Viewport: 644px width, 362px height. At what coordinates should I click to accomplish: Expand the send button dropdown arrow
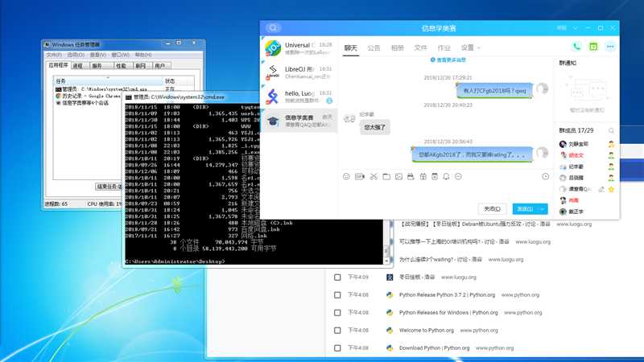coord(543,209)
